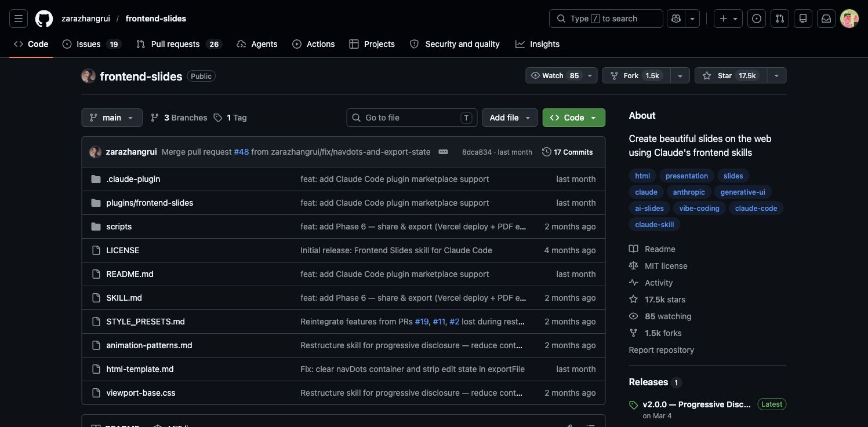Select the Code tab

pyautogui.click(x=31, y=44)
